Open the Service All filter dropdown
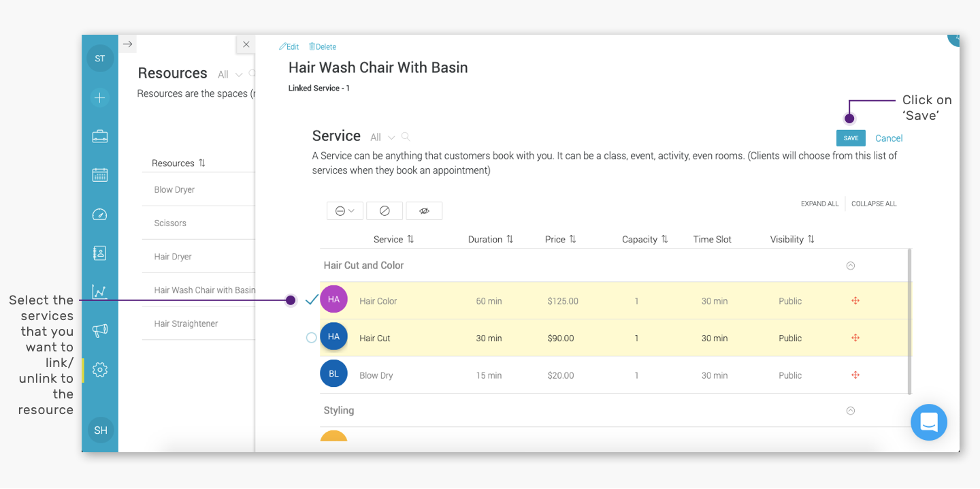980x489 pixels. coord(382,138)
